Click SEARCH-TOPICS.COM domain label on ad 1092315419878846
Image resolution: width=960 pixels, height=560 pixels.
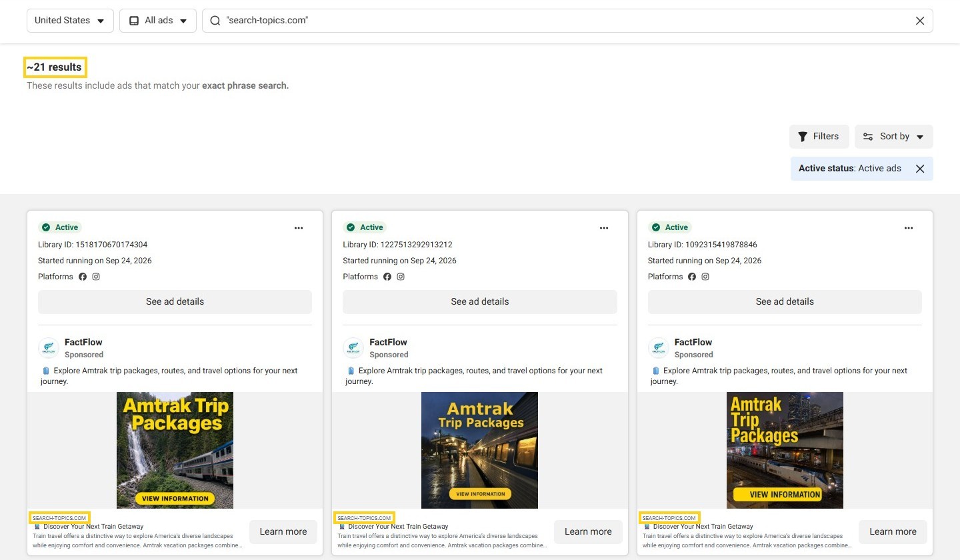coord(669,518)
